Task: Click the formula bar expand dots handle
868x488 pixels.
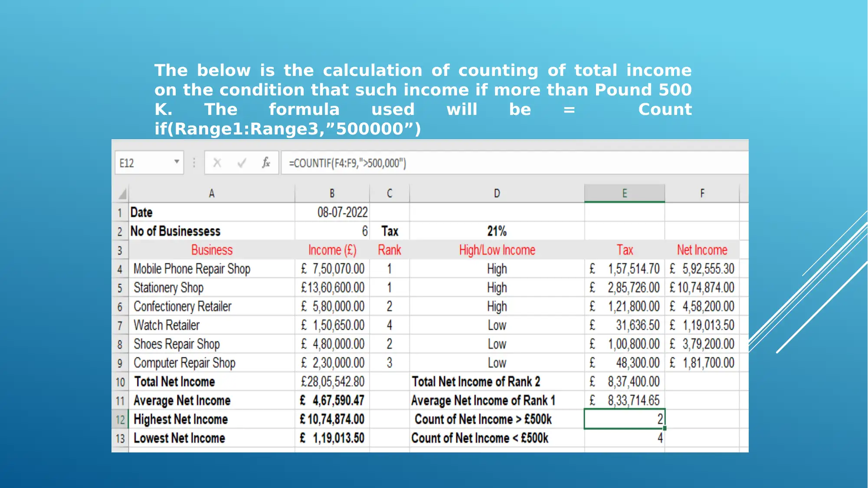Action: click(194, 163)
